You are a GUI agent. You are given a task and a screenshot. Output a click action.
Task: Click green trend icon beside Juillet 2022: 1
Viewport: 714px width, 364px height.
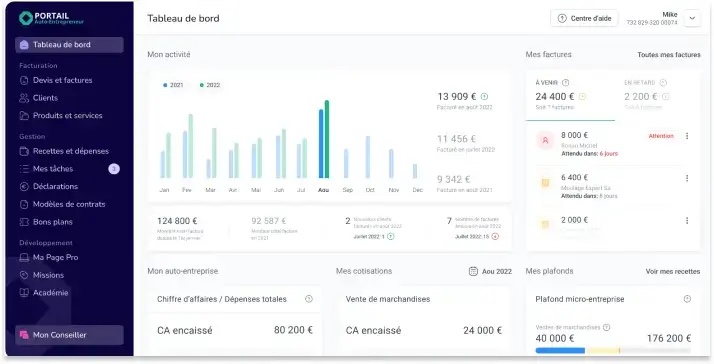point(391,236)
